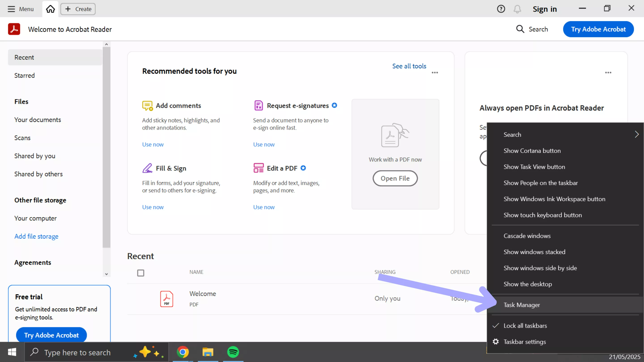Open the Edit a PDF tool icon
Image resolution: width=644 pixels, height=362 pixels.
(x=258, y=168)
